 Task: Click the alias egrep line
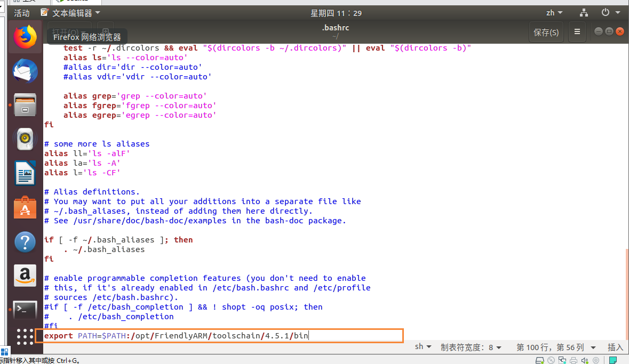(x=140, y=115)
